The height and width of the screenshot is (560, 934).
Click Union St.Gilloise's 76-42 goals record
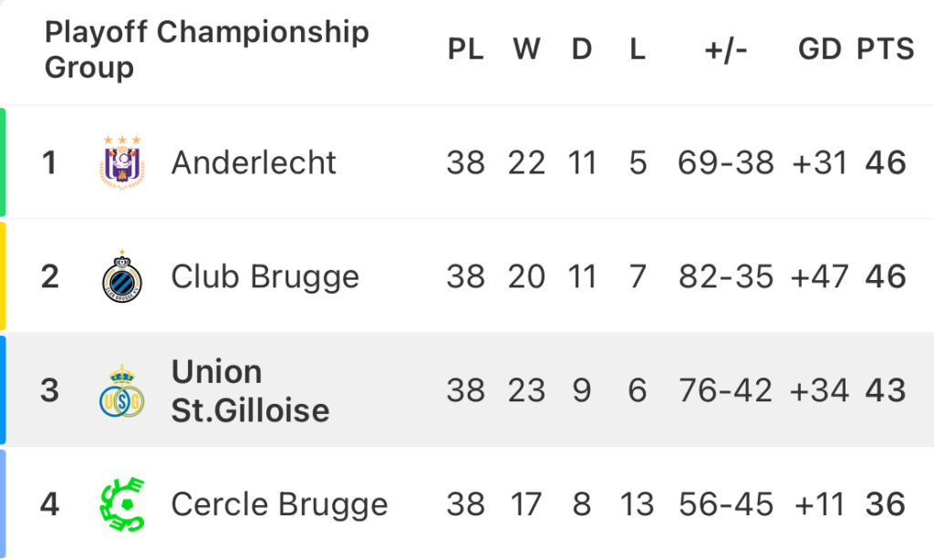[725, 390]
